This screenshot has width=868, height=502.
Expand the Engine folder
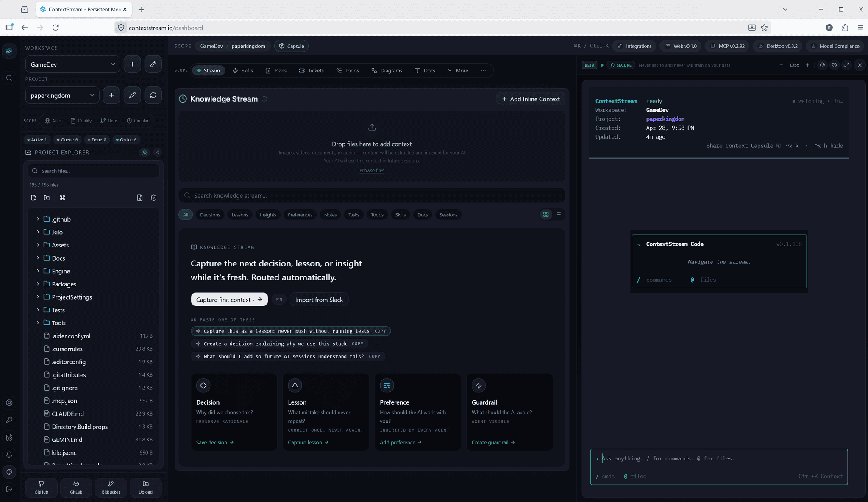pyautogui.click(x=38, y=271)
